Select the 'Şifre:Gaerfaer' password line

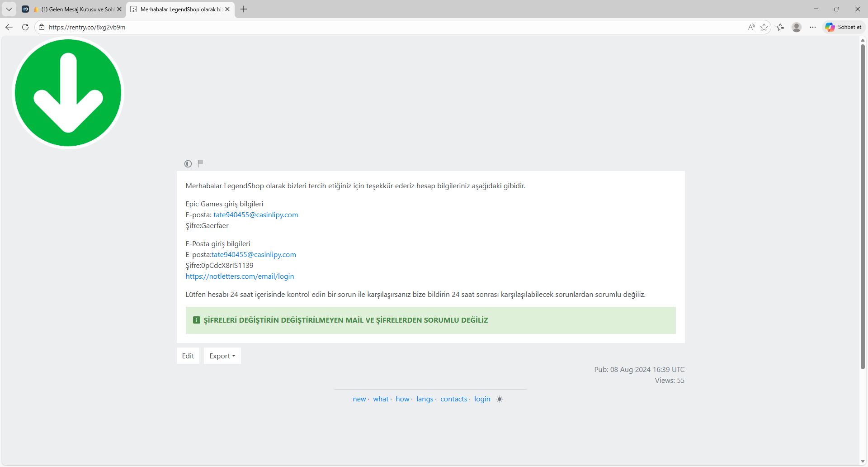tap(207, 226)
